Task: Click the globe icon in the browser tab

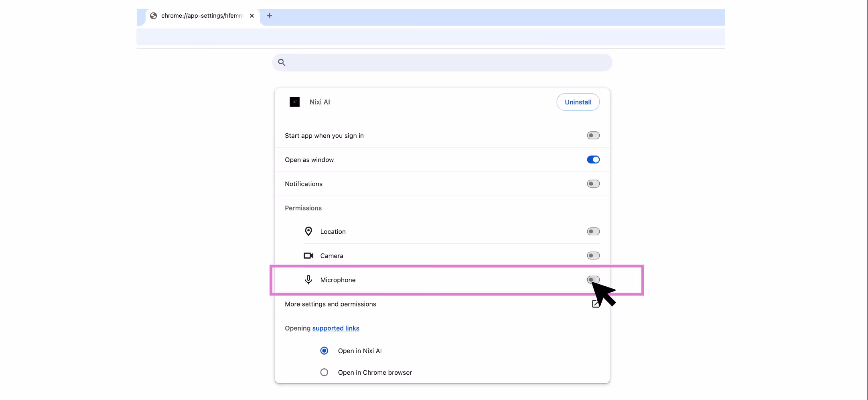Action: point(153,16)
